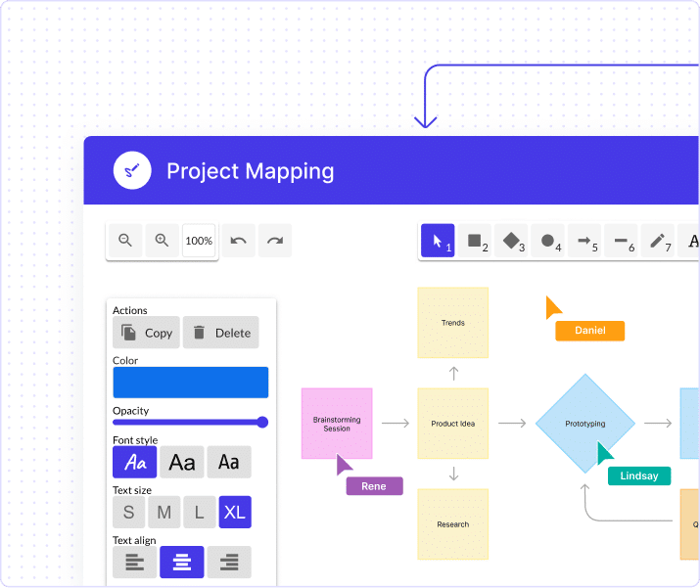The width and height of the screenshot is (700, 588).
Task: Click the zoom out magnifier icon
Action: point(125,241)
